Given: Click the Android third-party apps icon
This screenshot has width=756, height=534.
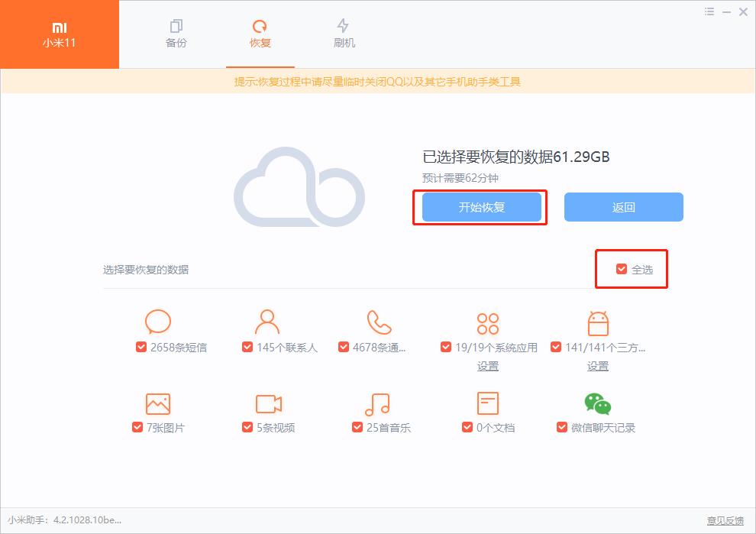Looking at the screenshot, I should point(597,324).
